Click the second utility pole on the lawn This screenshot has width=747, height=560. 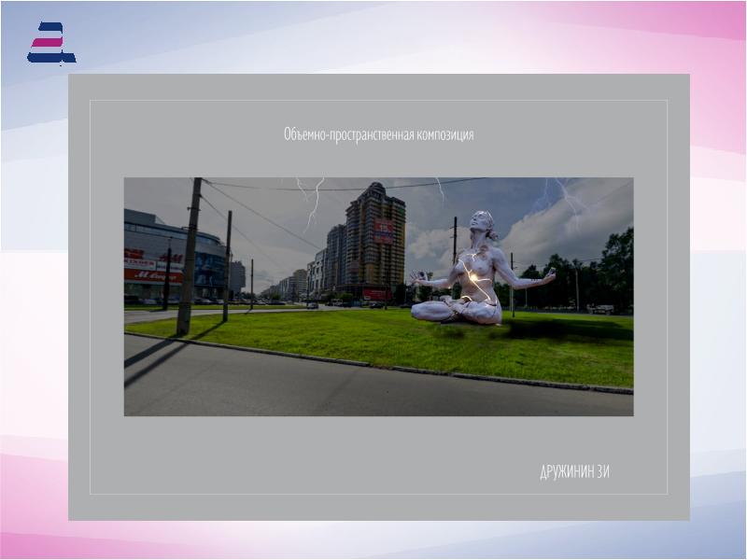[x=227, y=266]
